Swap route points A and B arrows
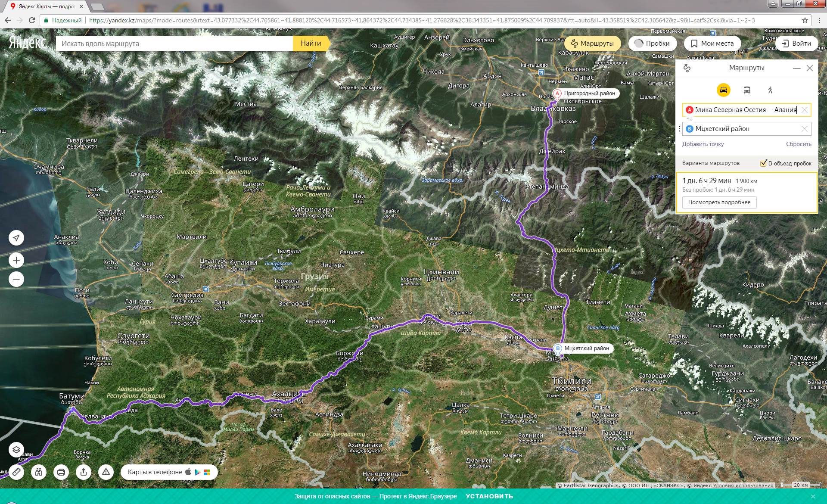Screen dimensions: 827x504 coord(690,119)
